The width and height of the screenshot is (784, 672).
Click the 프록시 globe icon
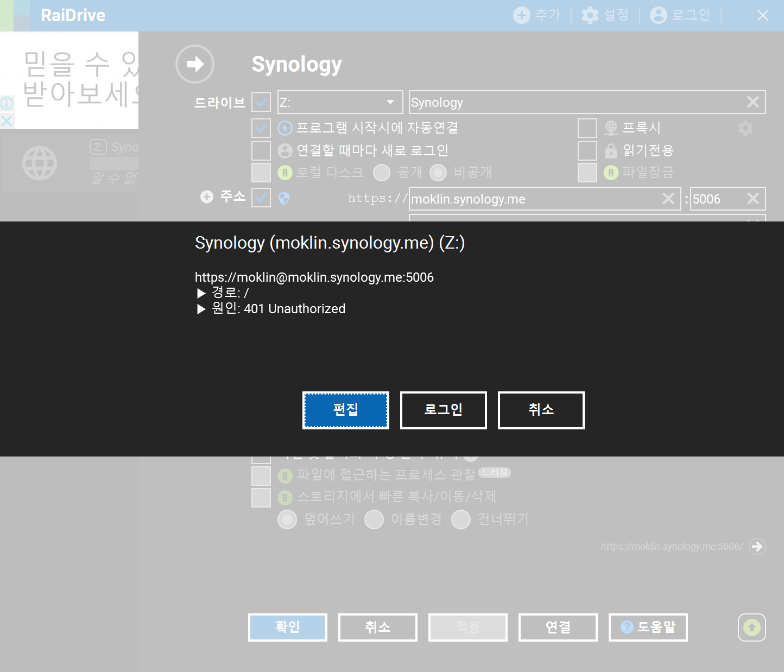tap(611, 128)
